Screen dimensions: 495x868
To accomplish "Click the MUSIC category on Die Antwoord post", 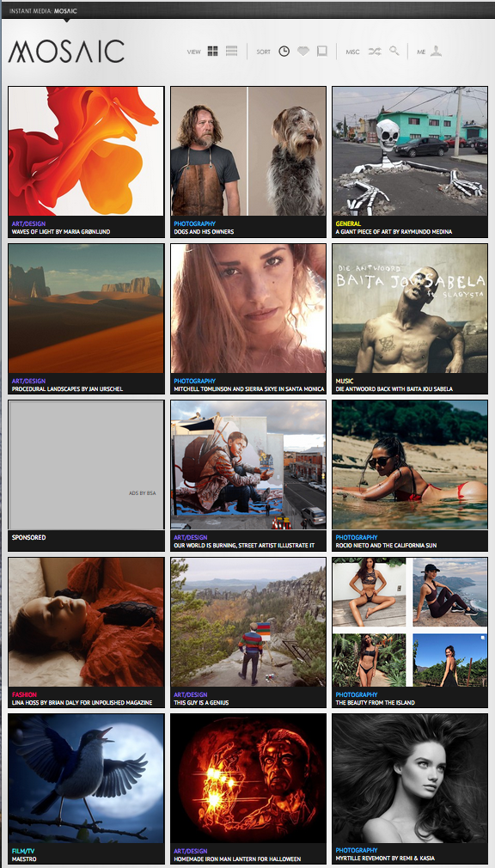I will pos(345,381).
